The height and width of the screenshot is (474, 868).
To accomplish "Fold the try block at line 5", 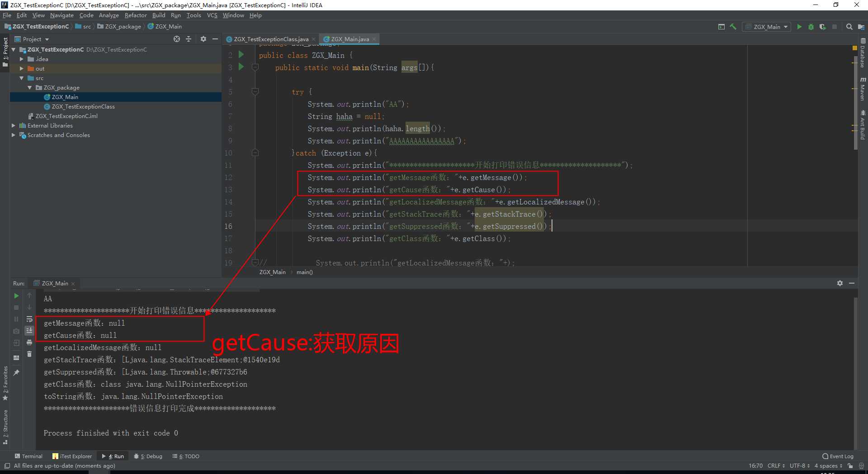I will pyautogui.click(x=255, y=92).
